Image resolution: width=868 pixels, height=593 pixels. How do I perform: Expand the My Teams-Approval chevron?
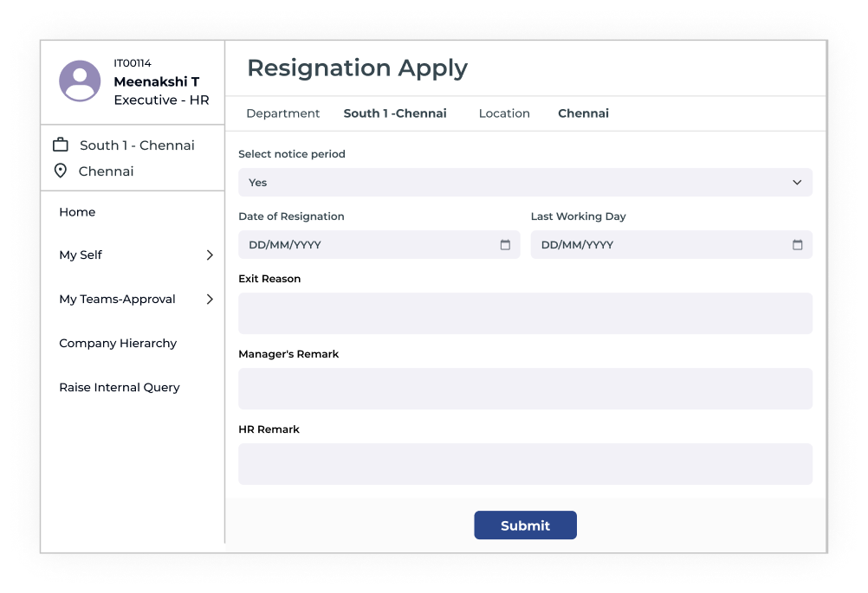(x=210, y=300)
